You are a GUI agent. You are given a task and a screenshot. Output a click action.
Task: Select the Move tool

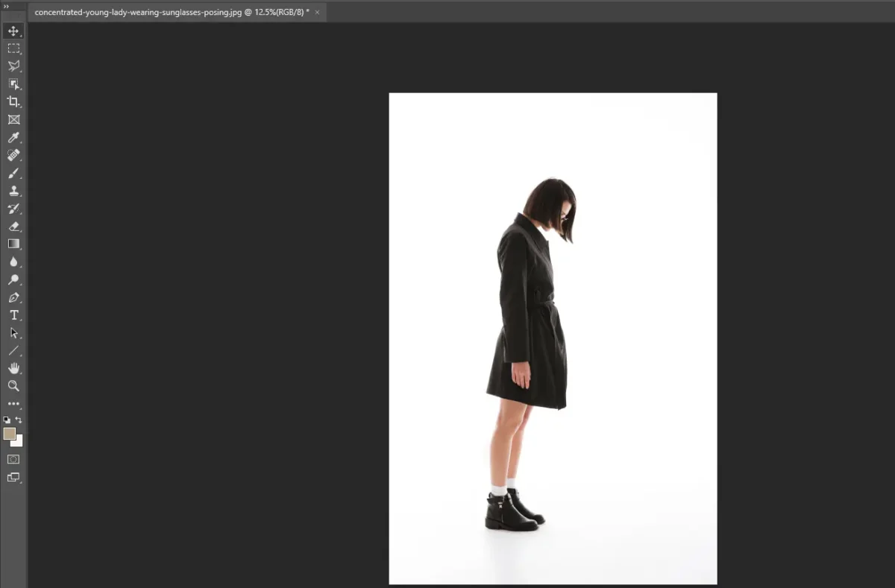pyautogui.click(x=13, y=31)
